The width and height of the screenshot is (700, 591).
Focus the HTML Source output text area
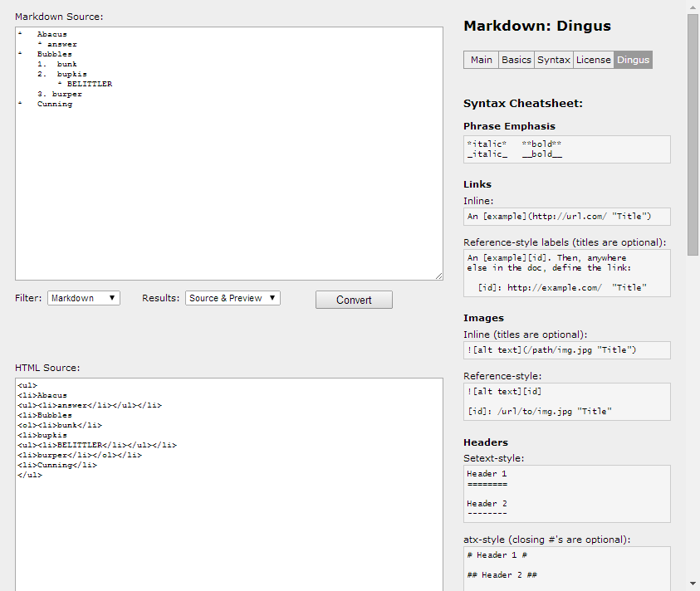tap(228, 498)
